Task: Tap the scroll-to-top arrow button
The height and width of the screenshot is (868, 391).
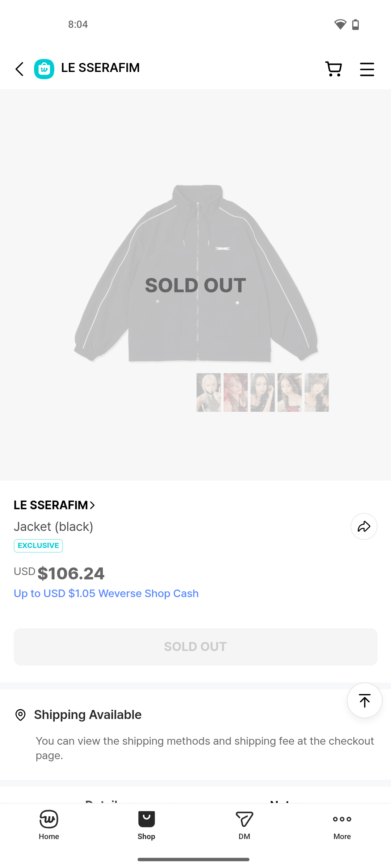Action: (x=365, y=701)
